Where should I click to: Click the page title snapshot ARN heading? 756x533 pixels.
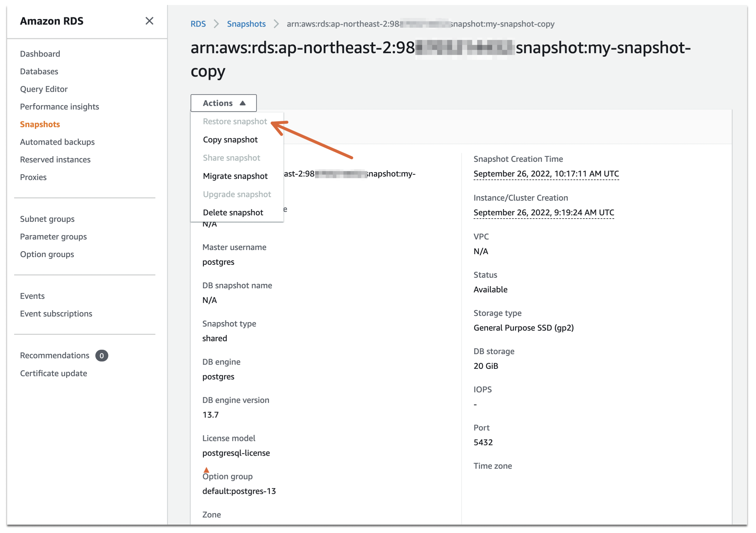tap(441, 59)
